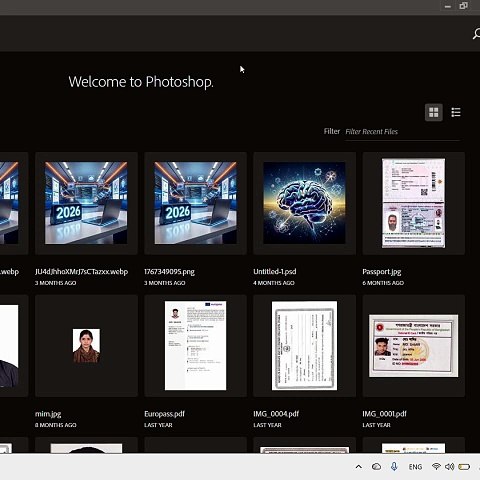Check the battery status tray icon
The image size is (480, 480).
pos(464,467)
